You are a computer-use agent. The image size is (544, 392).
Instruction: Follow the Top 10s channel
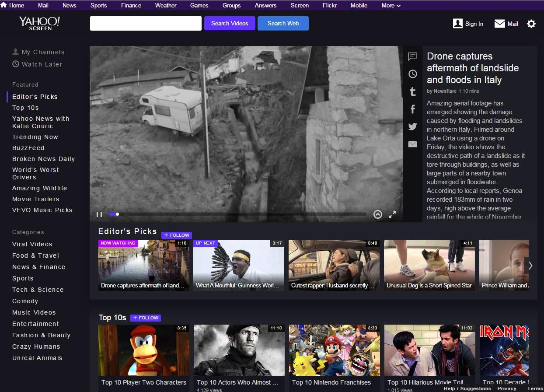pos(146,318)
